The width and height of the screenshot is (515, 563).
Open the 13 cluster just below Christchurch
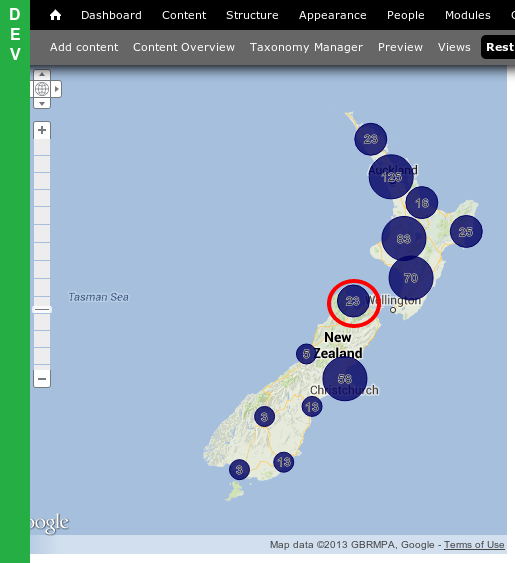pyautogui.click(x=312, y=406)
